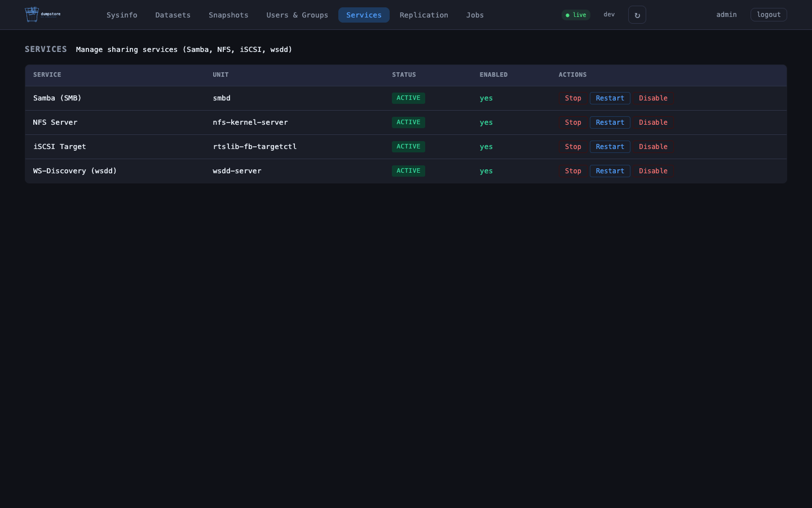
Task: Click the logout button
Action: pyautogui.click(x=769, y=15)
